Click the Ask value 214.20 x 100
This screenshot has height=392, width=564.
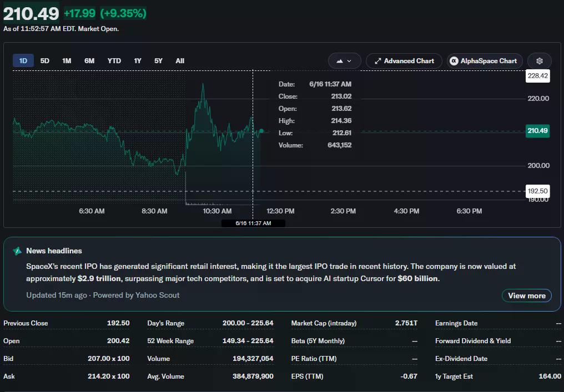click(x=109, y=376)
